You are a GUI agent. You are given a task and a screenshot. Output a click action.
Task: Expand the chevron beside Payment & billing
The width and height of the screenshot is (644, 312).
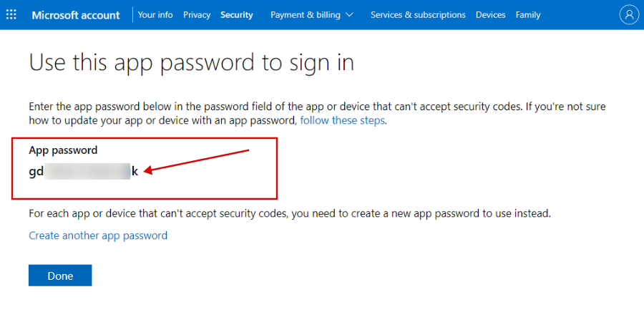point(349,15)
